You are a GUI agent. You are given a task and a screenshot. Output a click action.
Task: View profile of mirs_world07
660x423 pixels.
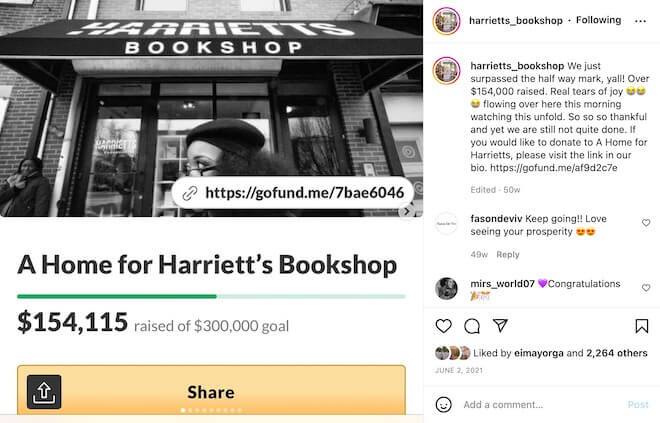coord(502,284)
